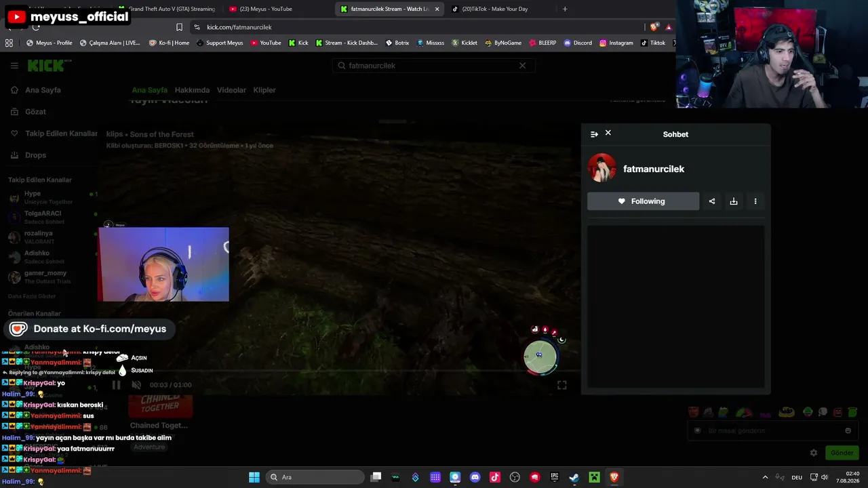Switch to the Klipler tab
This screenshot has height=488, width=868.
[264, 90]
